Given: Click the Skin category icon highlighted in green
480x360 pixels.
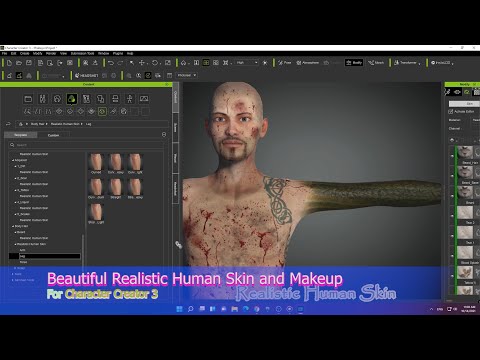Looking at the screenshot, I should click(x=72, y=99).
